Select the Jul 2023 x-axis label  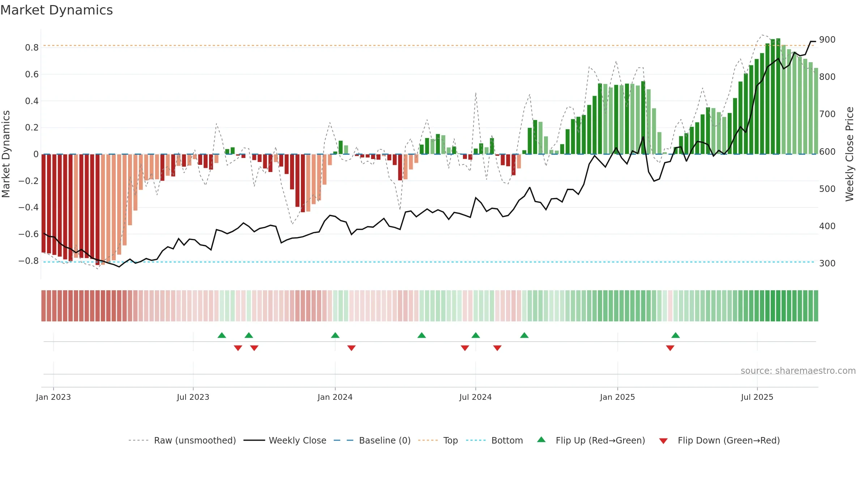click(193, 397)
